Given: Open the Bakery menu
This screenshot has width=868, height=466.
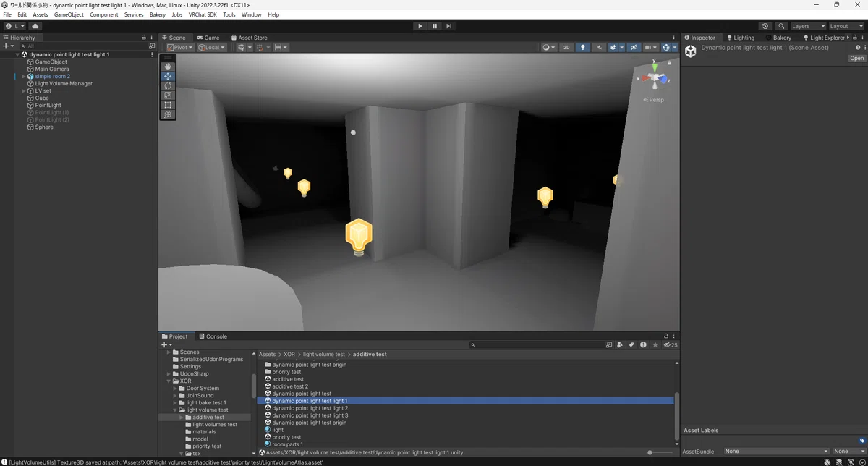Looking at the screenshot, I should tap(158, 14).
